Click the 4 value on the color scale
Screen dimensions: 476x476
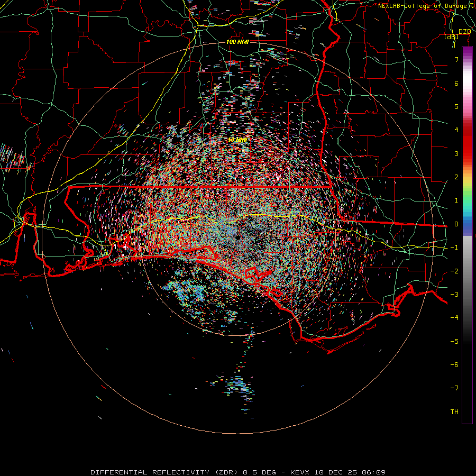456,130
